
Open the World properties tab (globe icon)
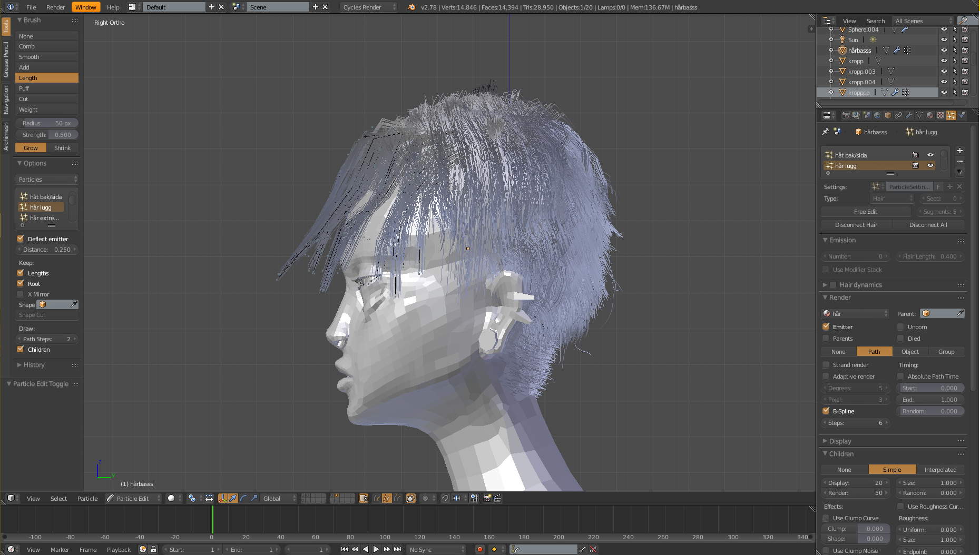(x=877, y=115)
